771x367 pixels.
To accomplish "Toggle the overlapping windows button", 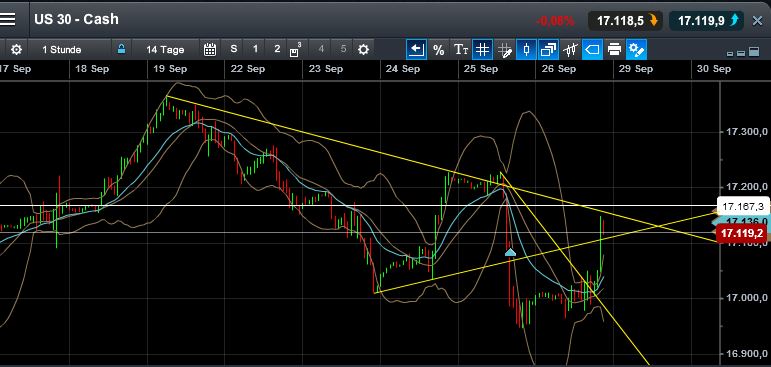I will [548, 50].
